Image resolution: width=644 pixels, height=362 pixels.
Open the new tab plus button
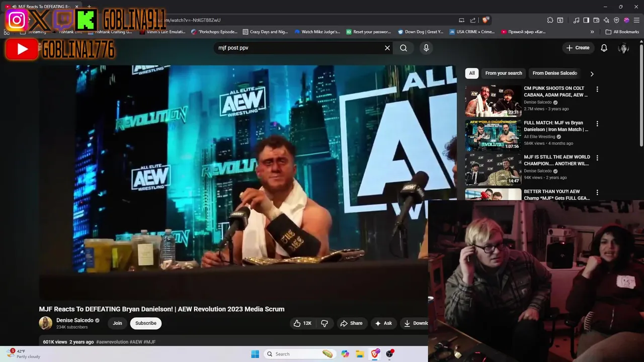click(x=89, y=7)
